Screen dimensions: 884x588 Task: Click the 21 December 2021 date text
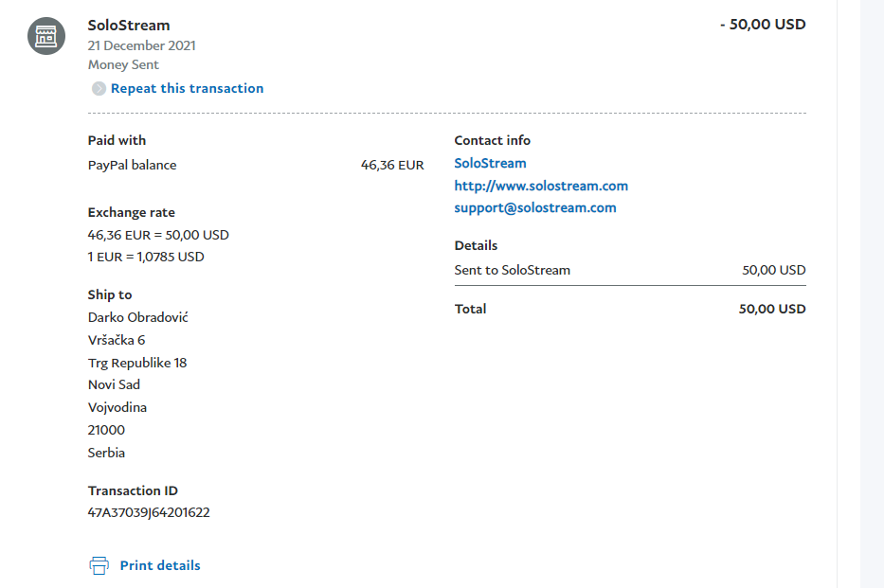click(141, 45)
